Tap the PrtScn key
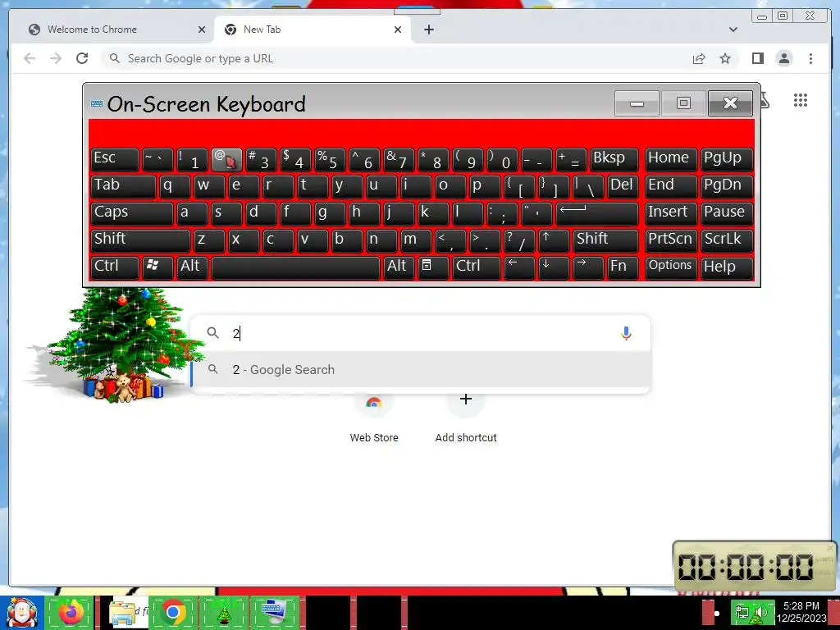 (x=670, y=240)
